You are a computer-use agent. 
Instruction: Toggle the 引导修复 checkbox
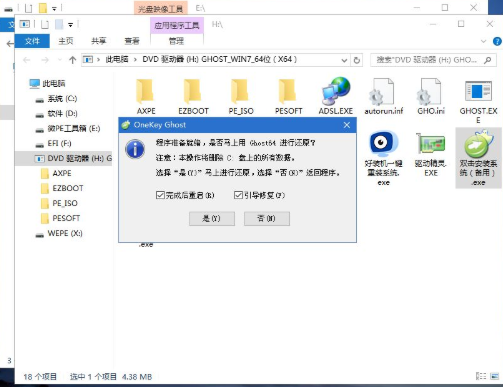[x=238, y=195]
